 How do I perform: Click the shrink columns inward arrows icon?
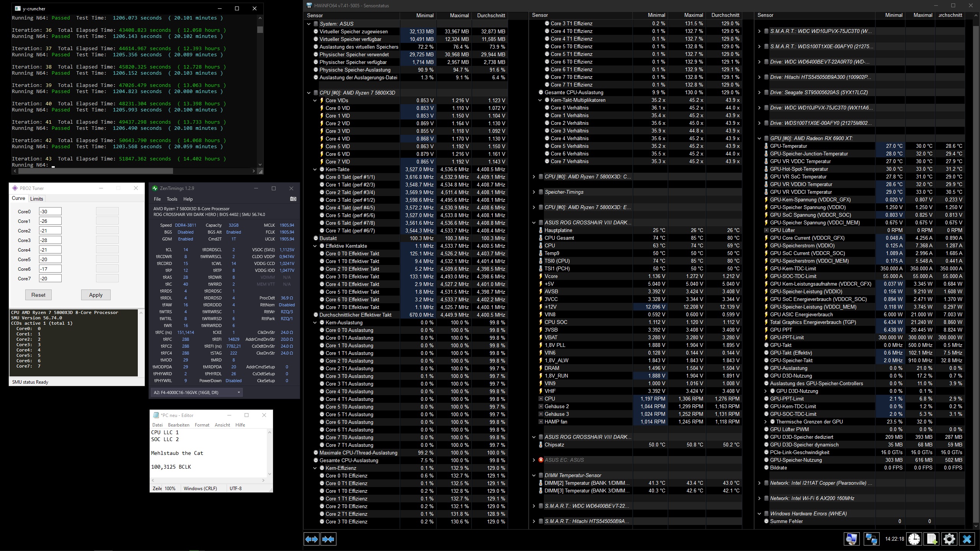point(328,539)
